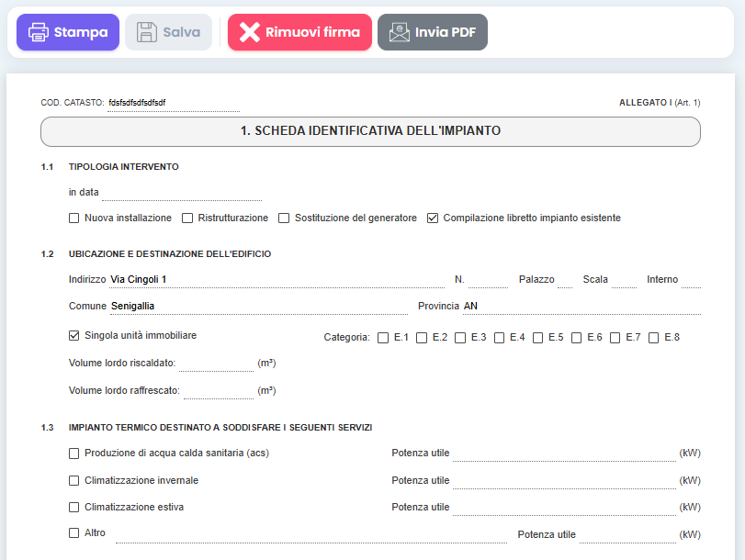Image resolution: width=745 pixels, height=560 pixels.
Task: Click the Provincia field showing AN
Action: pyautogui.click(x=582, y=307)
